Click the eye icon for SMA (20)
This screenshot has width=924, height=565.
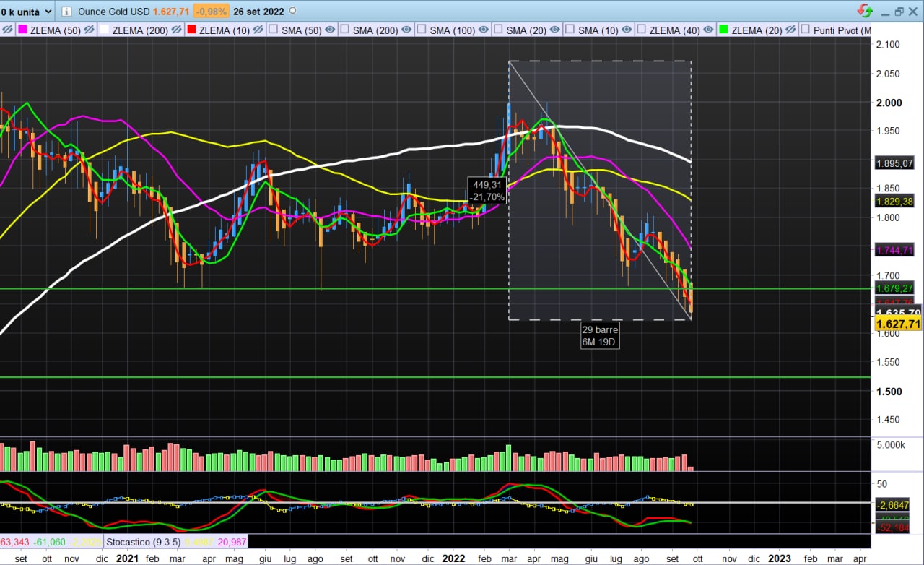[x=557, y=30]
